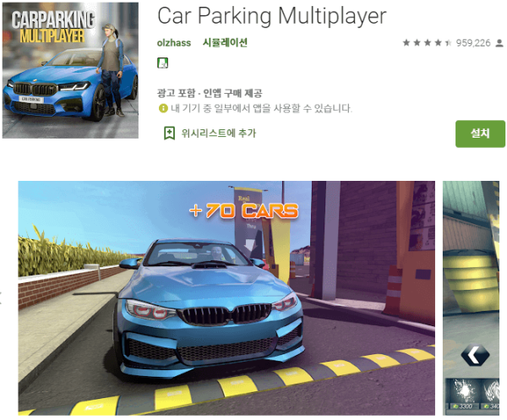
Task: Select the 위시리스트에 추가 label
Action: point(219,134)
